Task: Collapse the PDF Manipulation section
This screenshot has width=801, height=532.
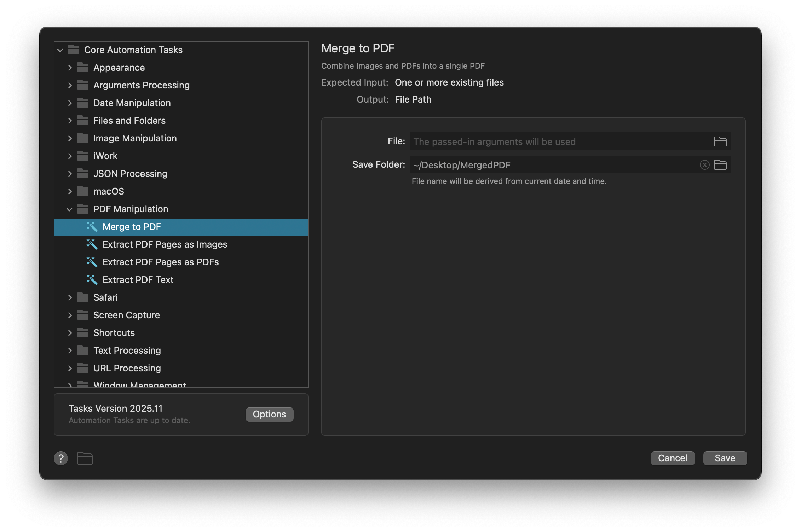Action: pos(70,209)
